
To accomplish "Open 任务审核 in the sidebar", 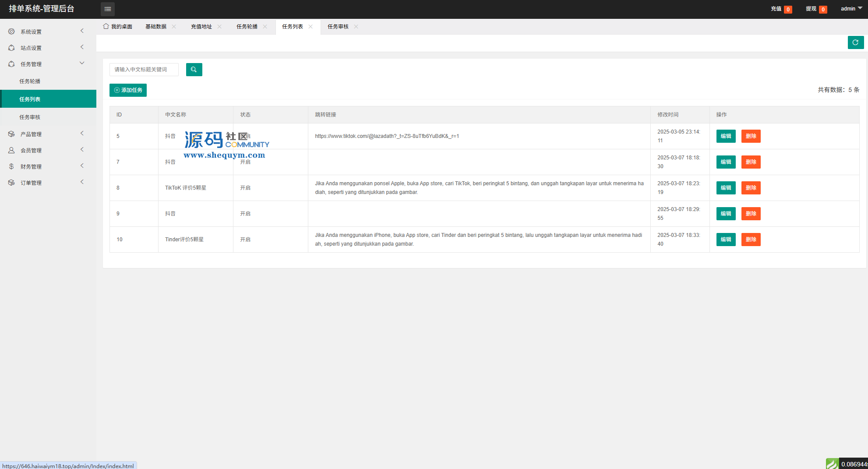I will 30,117.
